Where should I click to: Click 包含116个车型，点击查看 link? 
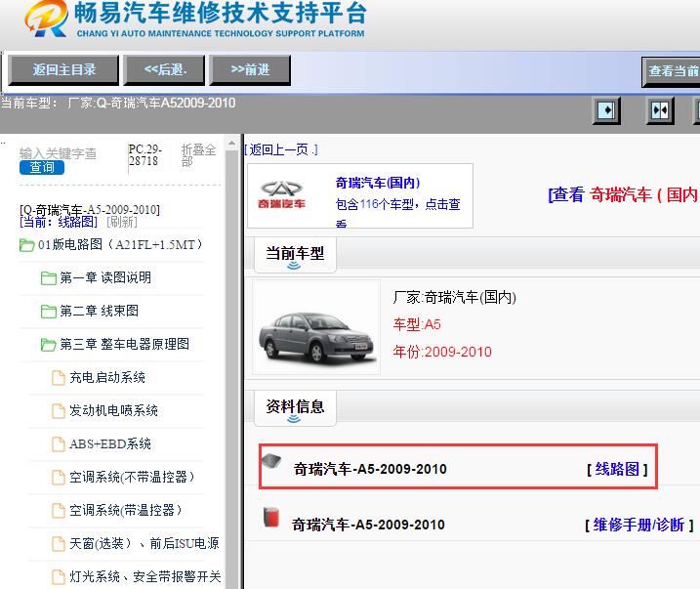(x=397, y=214)
